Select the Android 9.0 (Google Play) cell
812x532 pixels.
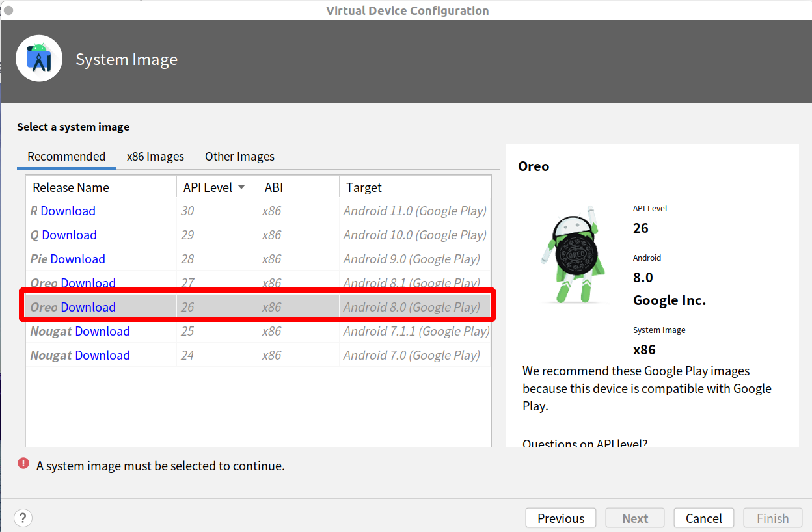click(415, 259)
